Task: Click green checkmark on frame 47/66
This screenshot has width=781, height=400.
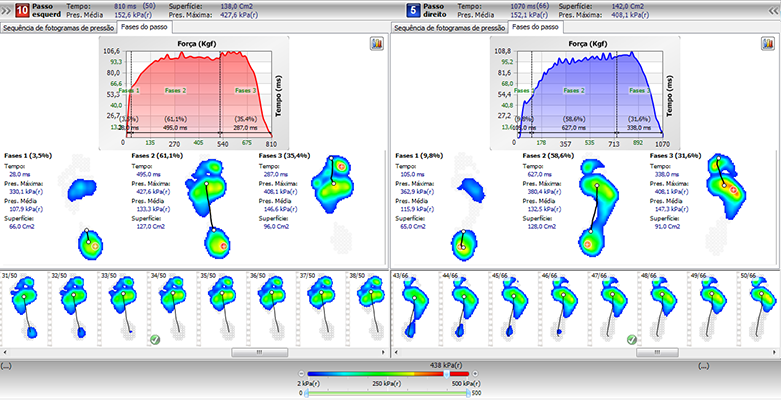Action: [x=631, y=340]
